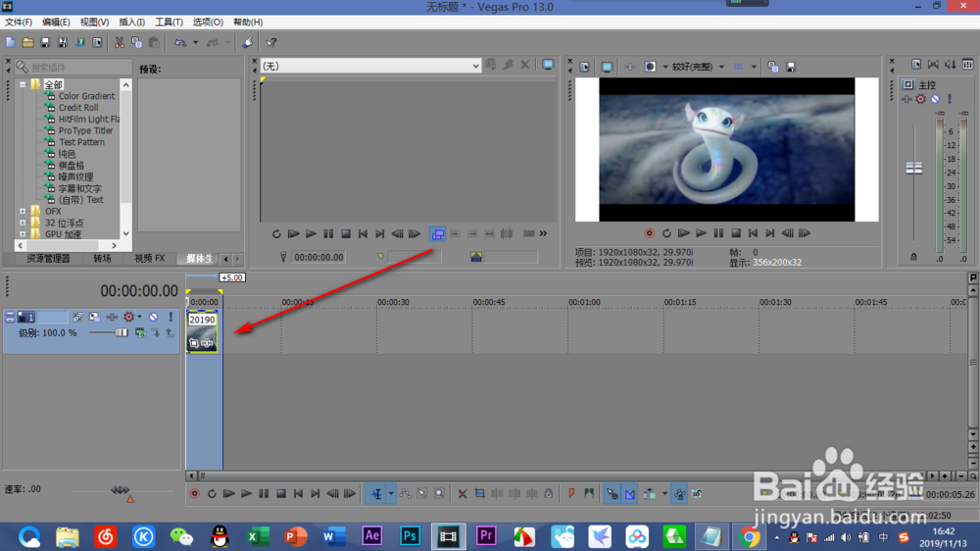Click the lock event icon in timeline toolbar
The image size is (980, 551).
click(548, 494)
